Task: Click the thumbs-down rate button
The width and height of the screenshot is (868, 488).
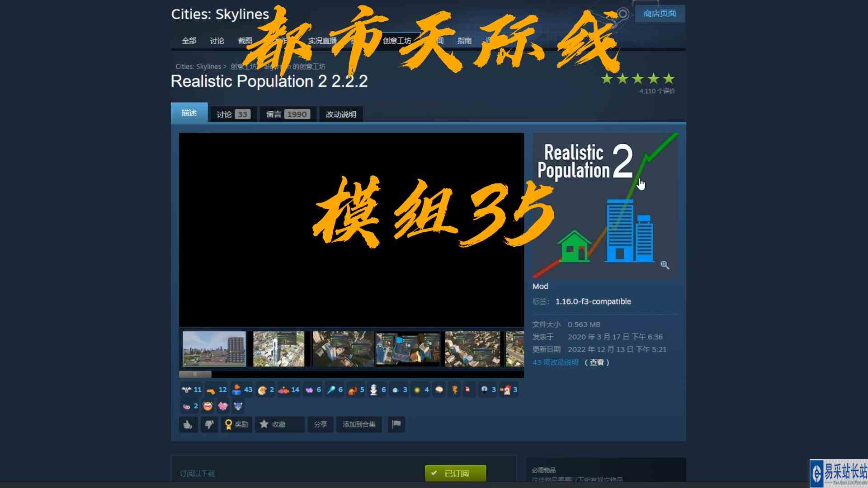Action: pyautogui.click(x=209, y=424)
